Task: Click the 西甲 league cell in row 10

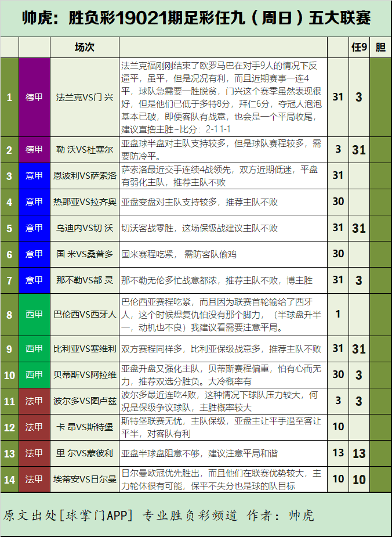Action: [x=34, y=374]
